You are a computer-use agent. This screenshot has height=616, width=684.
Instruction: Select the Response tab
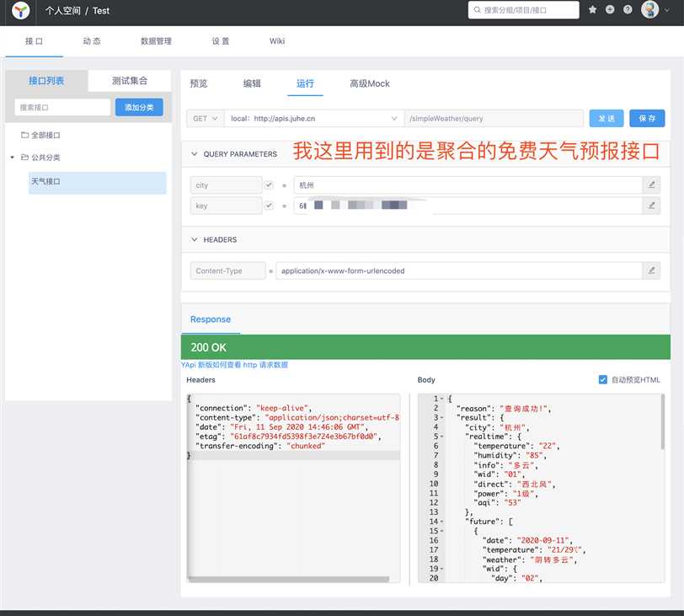pos(211,319)
